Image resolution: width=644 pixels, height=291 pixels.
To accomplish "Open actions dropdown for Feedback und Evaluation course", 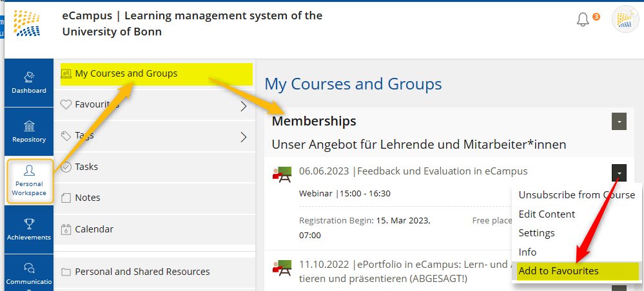I will (x=619, y=173).
